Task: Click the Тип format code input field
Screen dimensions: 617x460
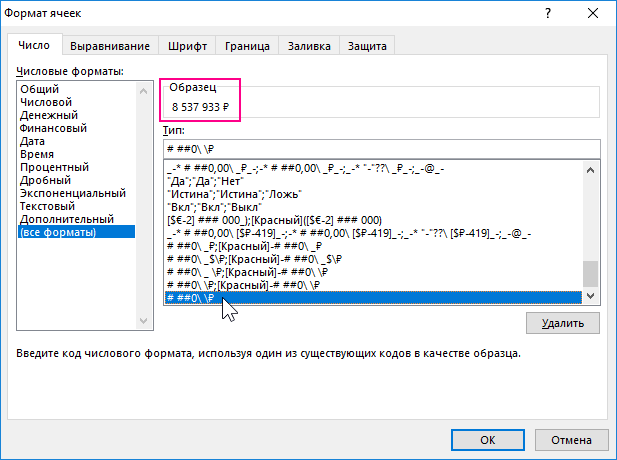Action: click(x=380, y=149)
